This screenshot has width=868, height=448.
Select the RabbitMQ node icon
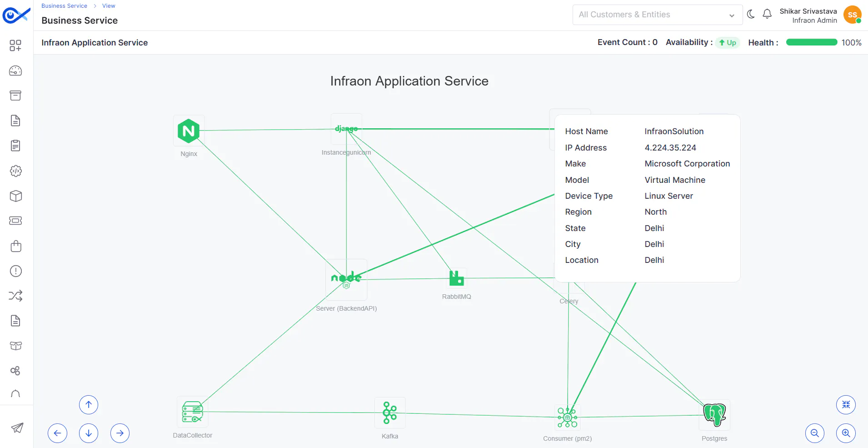click(456, 278)
